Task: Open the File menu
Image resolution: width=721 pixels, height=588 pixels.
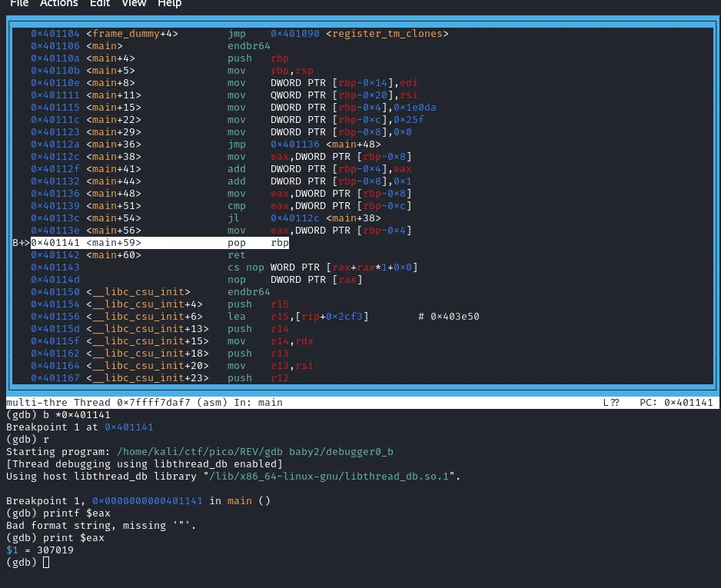Action: coord(19,4)
